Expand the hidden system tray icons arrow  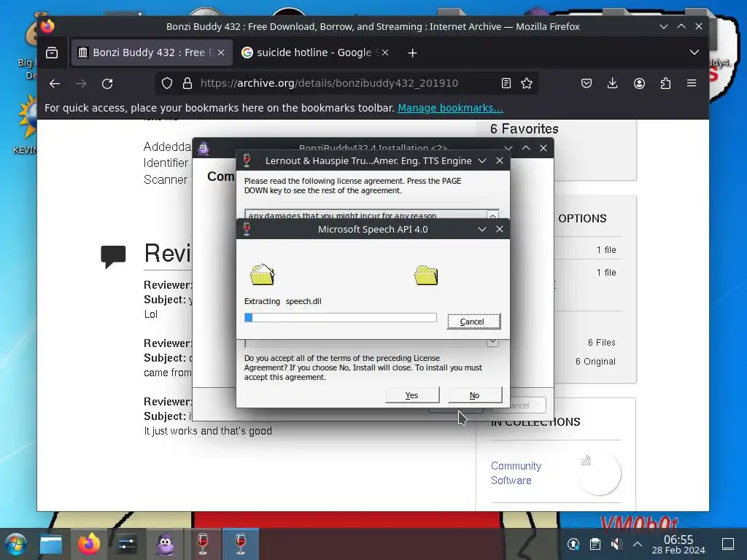point(638,544)
